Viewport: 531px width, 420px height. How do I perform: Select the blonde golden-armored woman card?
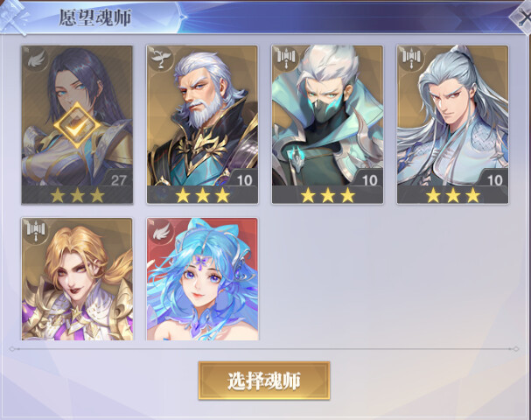coord(77,279)
